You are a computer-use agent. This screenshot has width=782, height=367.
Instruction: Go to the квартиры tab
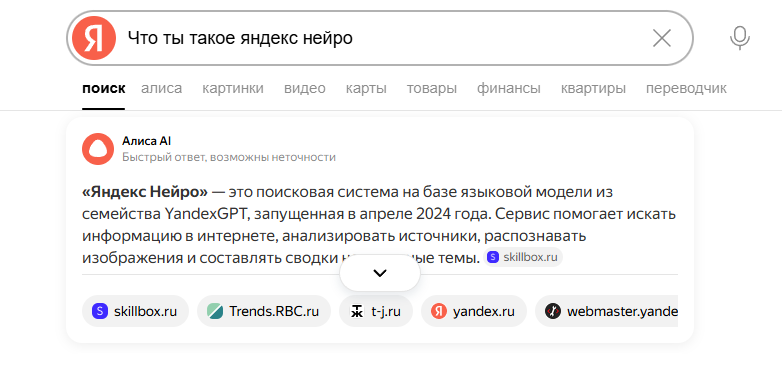point(593,89)
